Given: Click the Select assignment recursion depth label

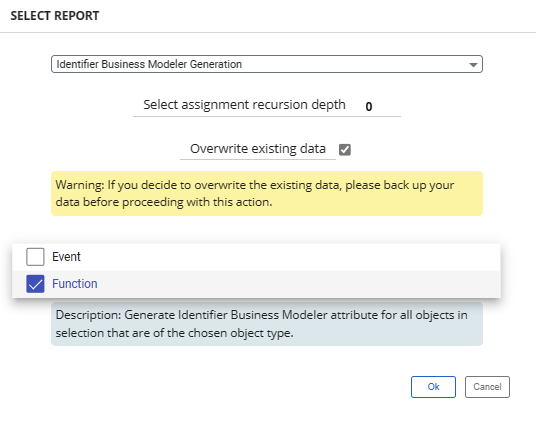Looking at the screenshot, I should (x=244, y=105).
